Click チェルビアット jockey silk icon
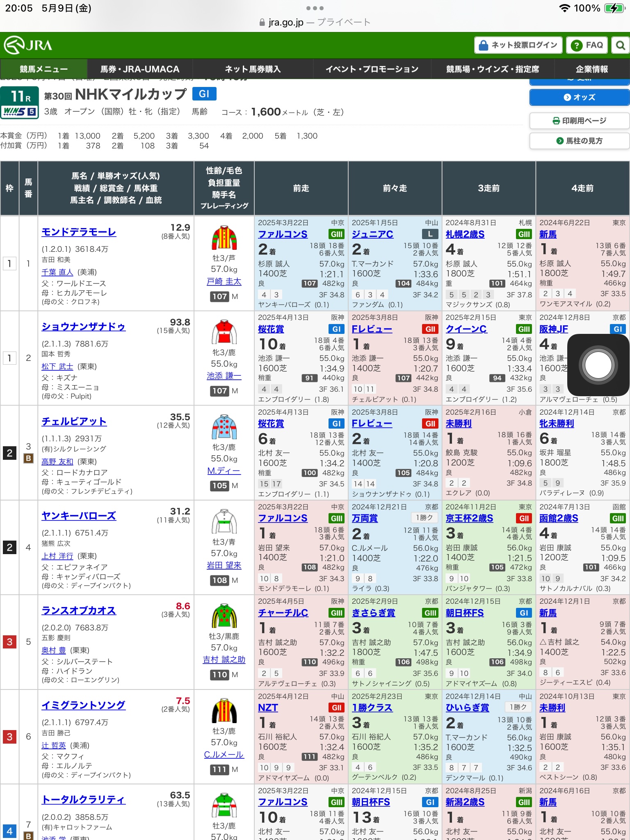Image resolution: width=630 pixels, height=840 pixels. coord(224,427)
